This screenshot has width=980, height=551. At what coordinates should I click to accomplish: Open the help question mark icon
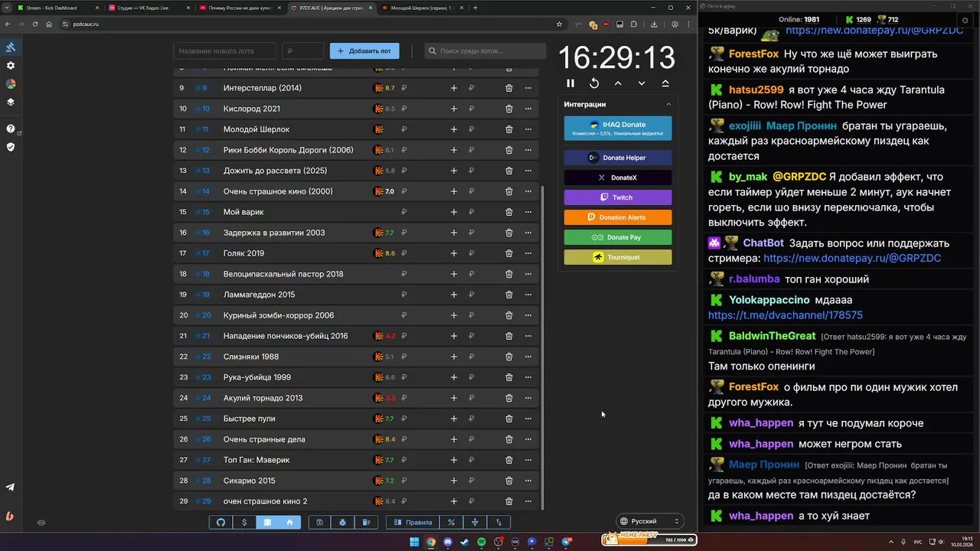[x=11, y=129]
